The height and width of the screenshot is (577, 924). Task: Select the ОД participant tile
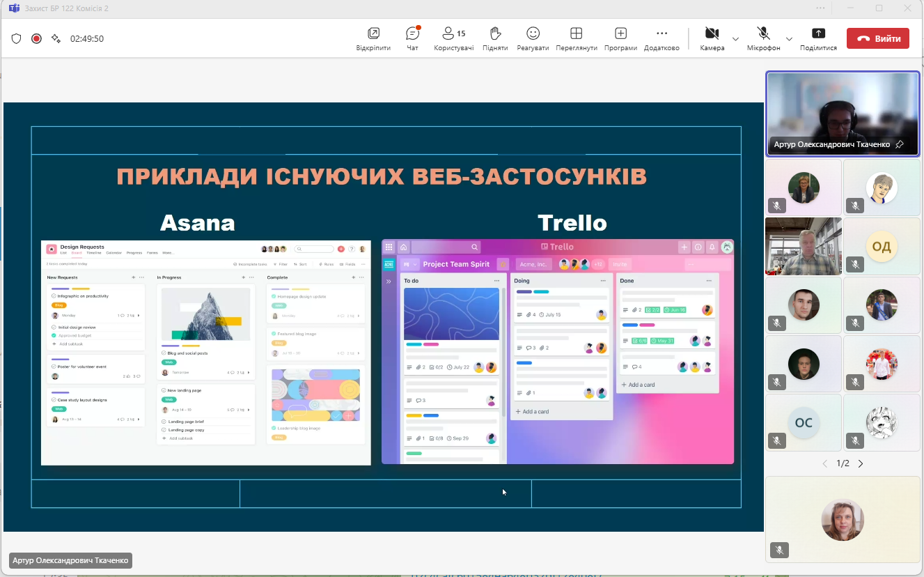(881, 246)
